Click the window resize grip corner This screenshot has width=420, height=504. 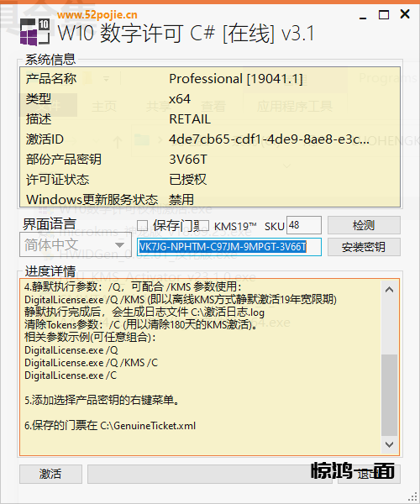412,496
